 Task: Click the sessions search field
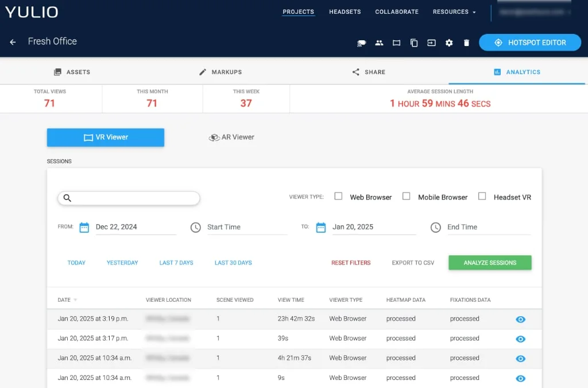click(129, 198)
